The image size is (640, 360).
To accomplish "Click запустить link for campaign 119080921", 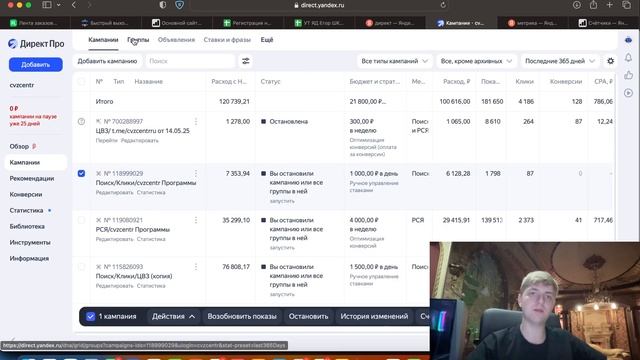I will click(282, 248).
